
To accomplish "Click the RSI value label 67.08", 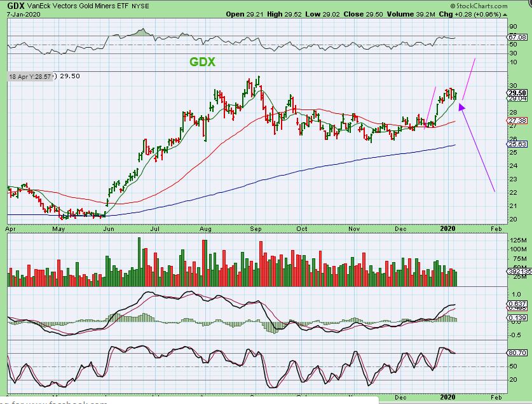I will click(517, 37).
